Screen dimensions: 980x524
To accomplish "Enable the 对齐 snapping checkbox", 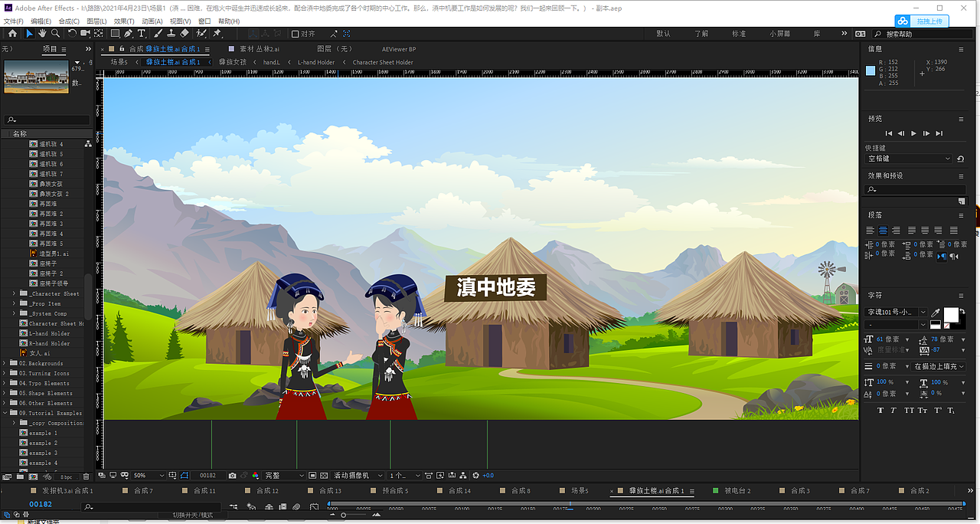I will [296, 34].
